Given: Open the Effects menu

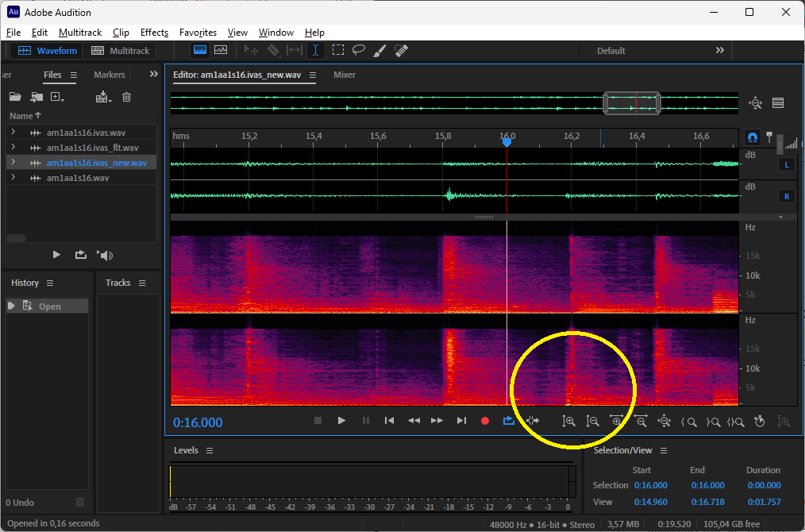Looking at the screenshot, I should click(x=154, y=33).
